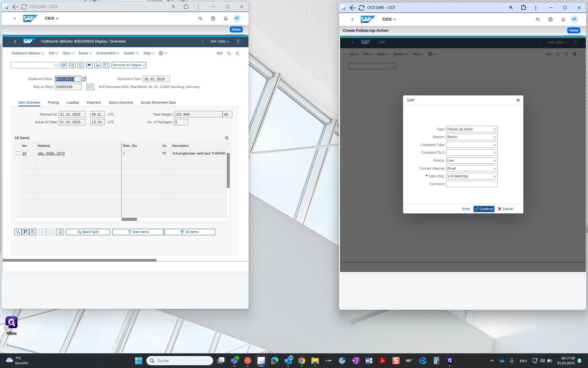Image resolution: width=588 pixels, height=368 pixels.
Task: Click the Deselect All items icon
Action: [33, 232]
